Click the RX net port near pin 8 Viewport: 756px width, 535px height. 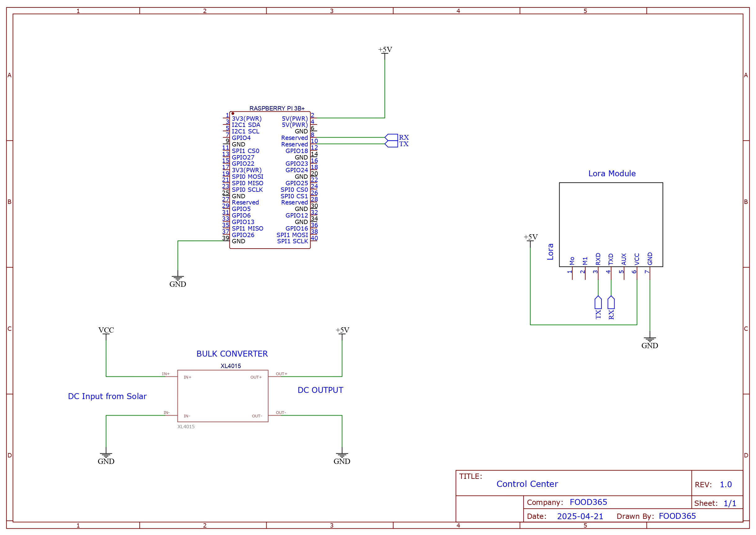(392, 137)
